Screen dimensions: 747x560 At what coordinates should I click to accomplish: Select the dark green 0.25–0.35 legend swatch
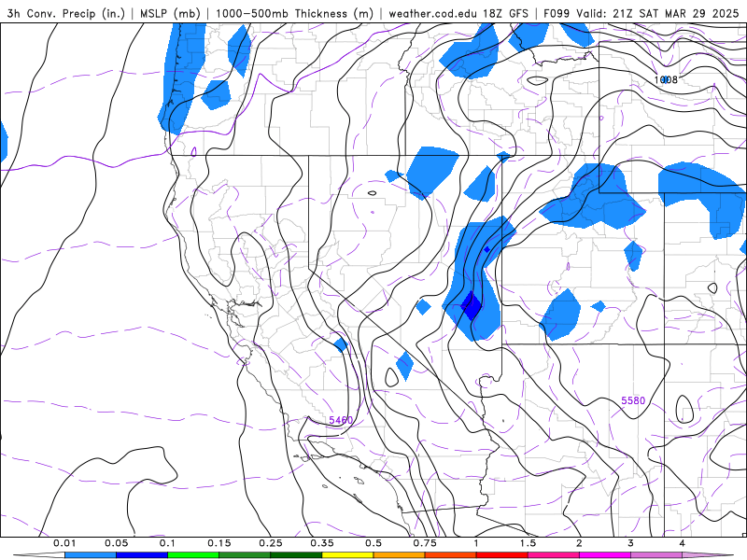click(296, 555)
